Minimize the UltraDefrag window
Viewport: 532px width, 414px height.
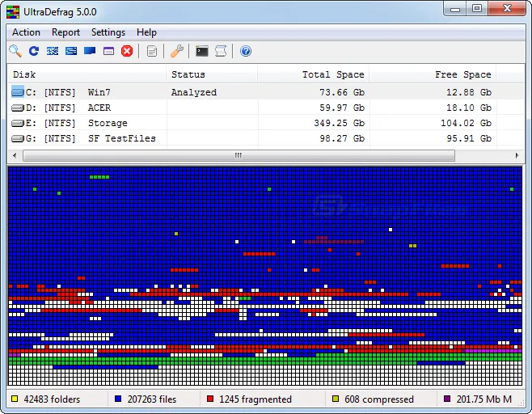(455, 9)
